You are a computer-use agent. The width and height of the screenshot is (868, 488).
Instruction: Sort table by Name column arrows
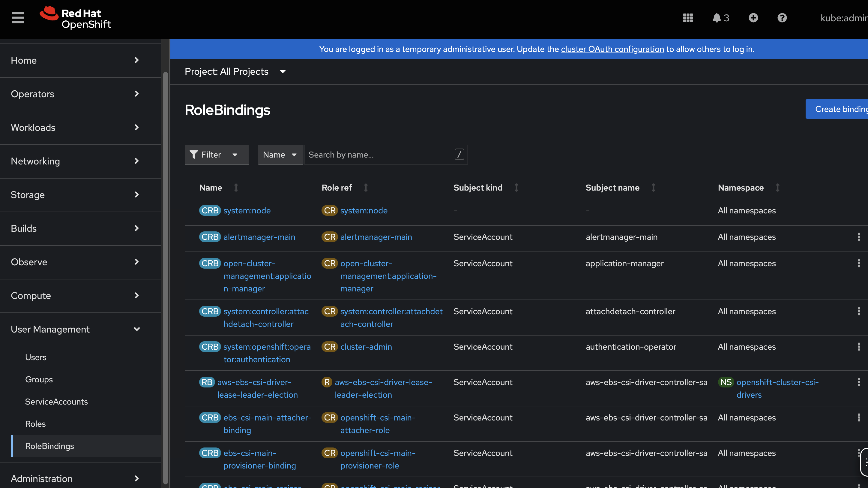click(236, 188)
